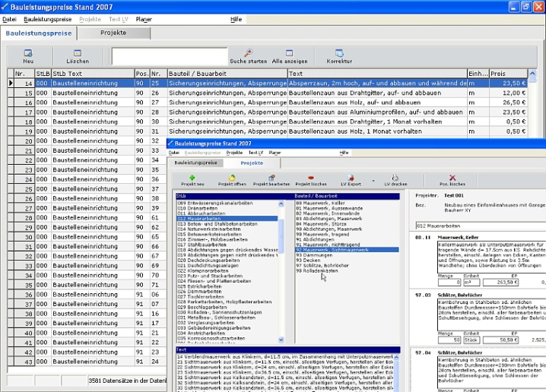The image size is (546, 392).
Task: Print using the LV drucken icon
Action: coord(395,177)
